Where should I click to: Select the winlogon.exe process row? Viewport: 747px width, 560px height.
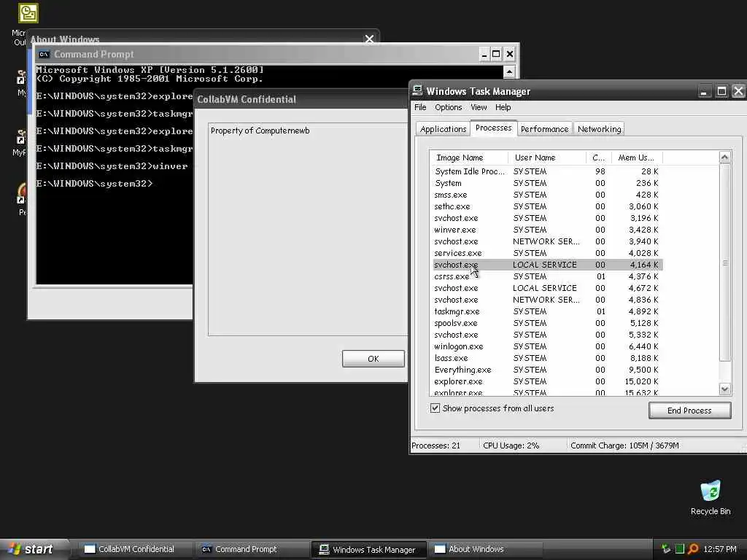(x=546, y=346)
